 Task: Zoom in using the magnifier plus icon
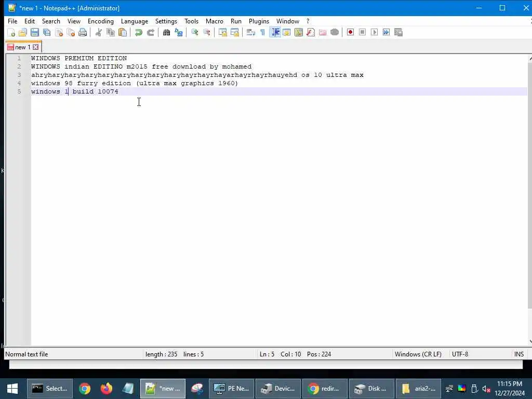pyautogui.click(x=195, y=32)
